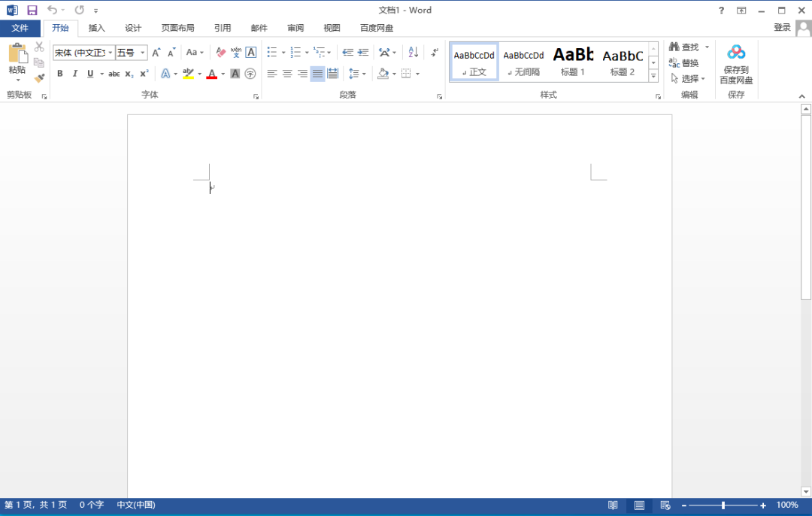Viewport: 812px width, 516px height.
Task: Switch to the 页面布局 (Page Layout) tab
Action: (x=177, y=28)
